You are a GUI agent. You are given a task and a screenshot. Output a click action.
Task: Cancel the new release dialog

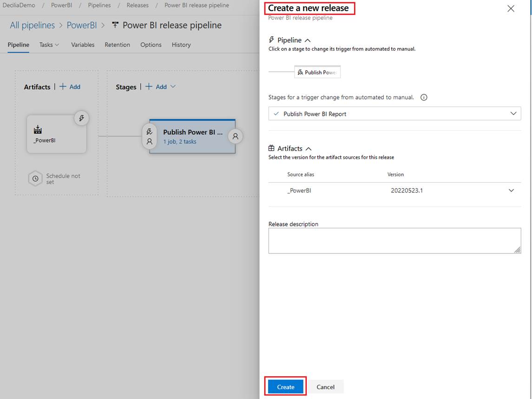325,387
